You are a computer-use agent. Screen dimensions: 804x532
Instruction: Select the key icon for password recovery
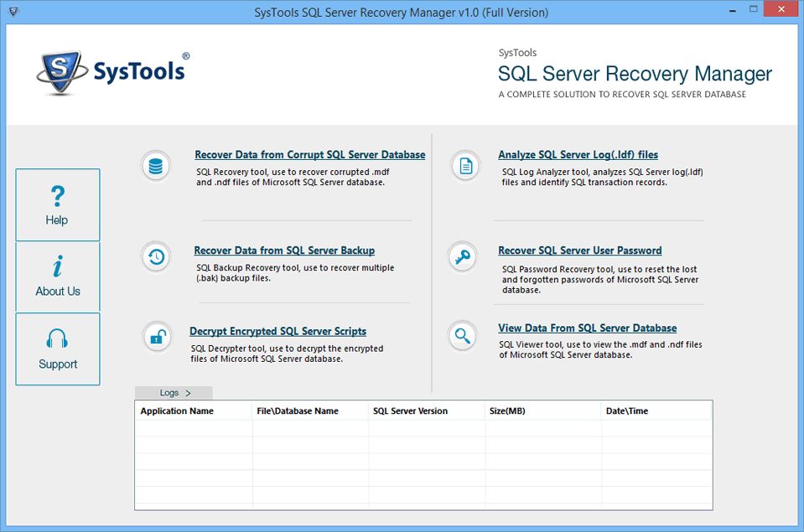(x=464, y=257)
